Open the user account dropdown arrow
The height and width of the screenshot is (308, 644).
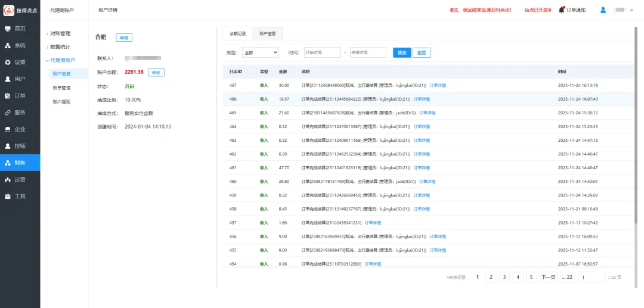click(x=631, y=11)
